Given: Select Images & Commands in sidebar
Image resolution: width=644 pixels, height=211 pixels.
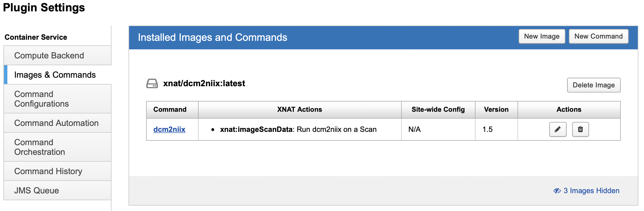Looking at the screenshot, I should (x=55, y=75).
